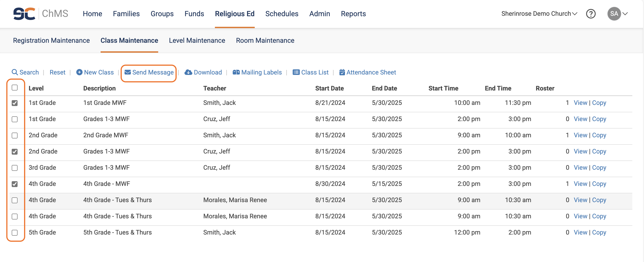Click View link for 3rd Grade class
The height and width of the screenshot is (262, 644).
click(x=580, y=167)
